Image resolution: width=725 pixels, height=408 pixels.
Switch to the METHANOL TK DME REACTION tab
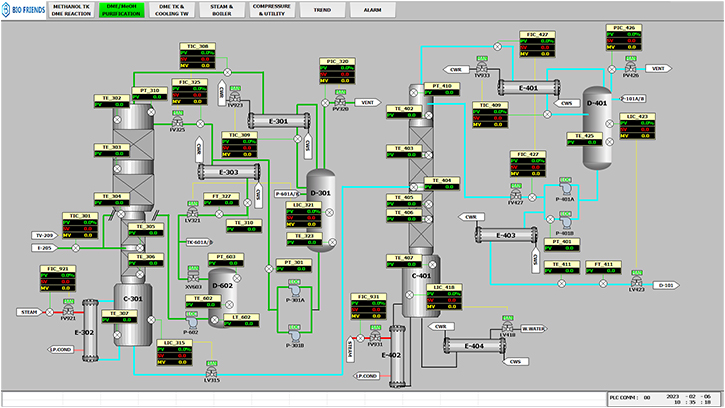click(71, 10)
